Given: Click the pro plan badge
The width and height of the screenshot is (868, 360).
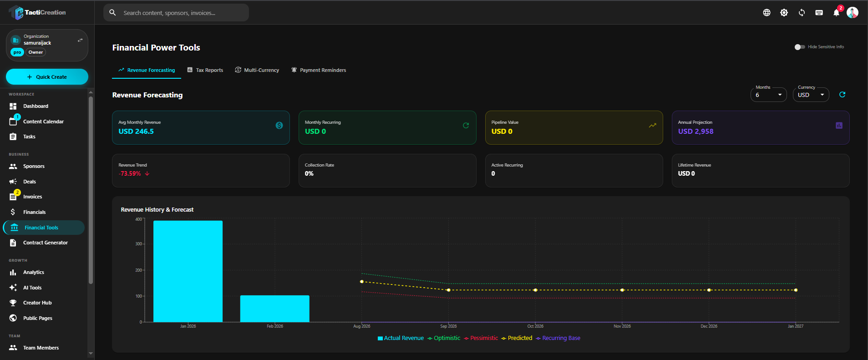Looking at the screenshot, I should click(x=17, y=52).
